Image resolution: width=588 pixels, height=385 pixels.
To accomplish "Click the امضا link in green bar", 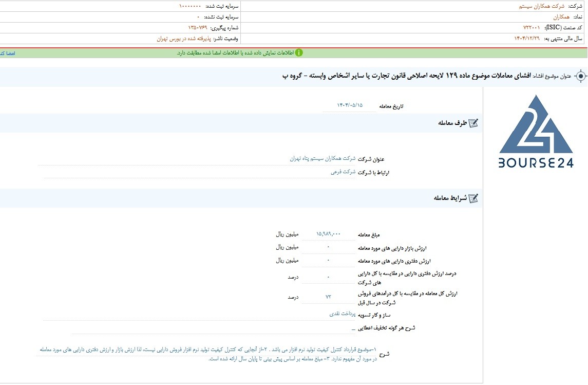I will tap(8, 53).
